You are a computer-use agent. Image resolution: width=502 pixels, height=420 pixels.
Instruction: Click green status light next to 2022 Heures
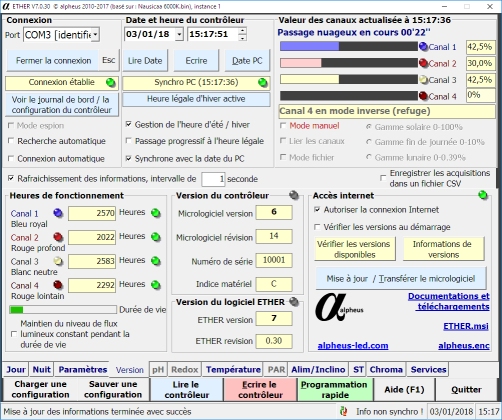(x=155, y=237)
